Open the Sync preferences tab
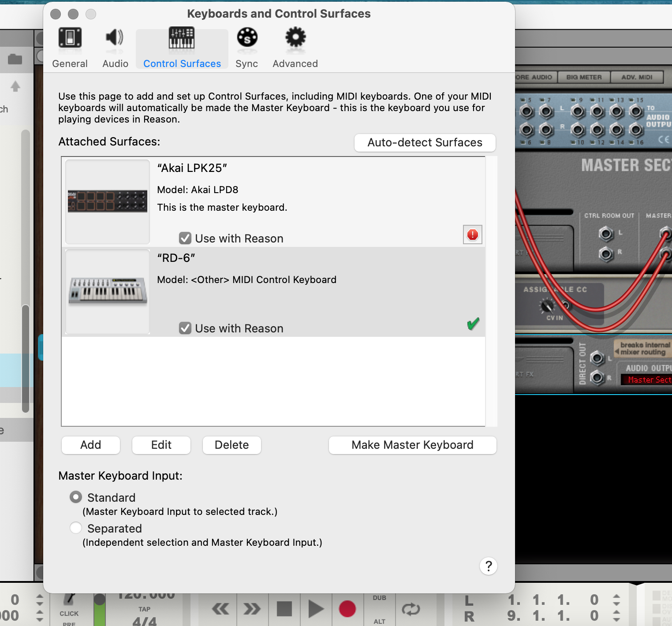 (x=246, y=48)
